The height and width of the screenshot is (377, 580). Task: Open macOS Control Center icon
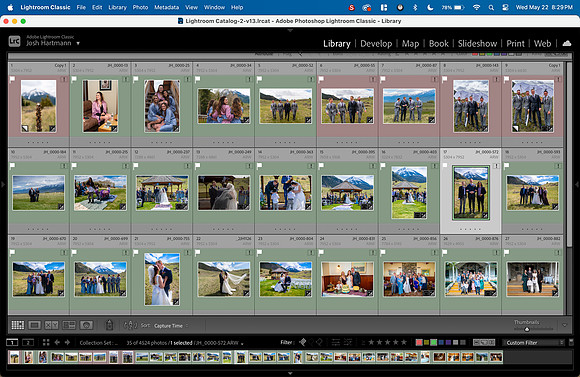click(x=505, y=7)
